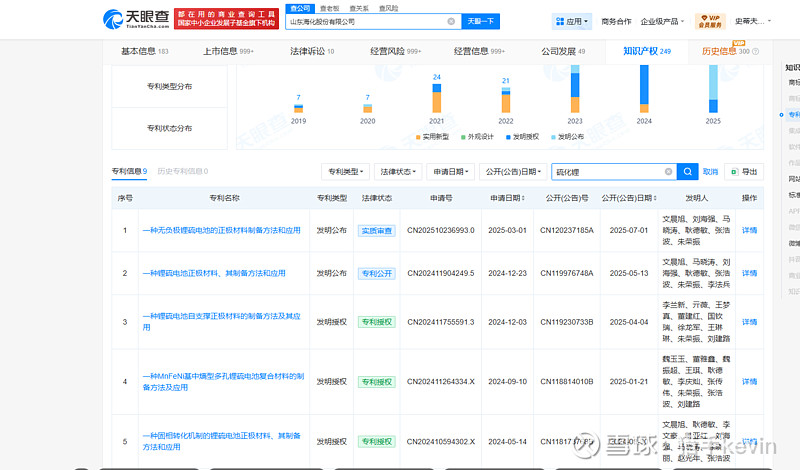Screen dimensions: 800x470
Task: Expand the 法律状态 filter dropdown
Action: click(x=398, y=172)
